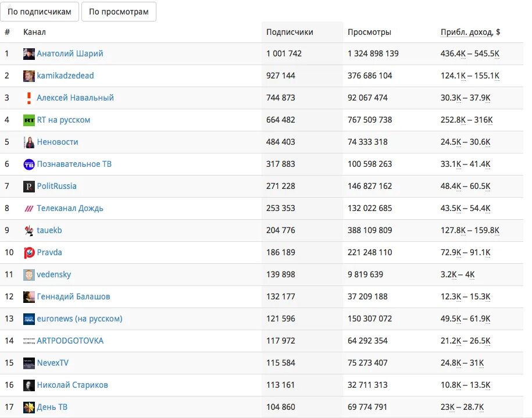Click the euronews channel logo
The height and width of the screenshot is (418, 532).
pyautogui.click(x=29, y=319)
